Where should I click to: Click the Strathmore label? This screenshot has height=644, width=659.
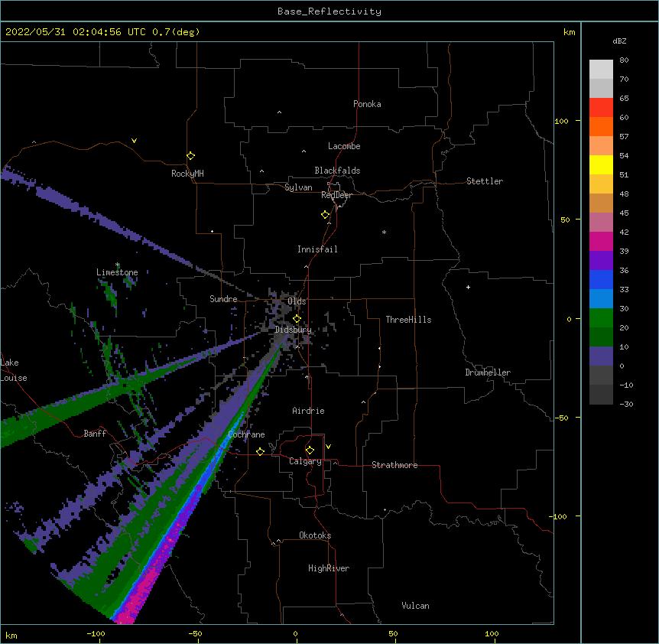coord(394,465)
